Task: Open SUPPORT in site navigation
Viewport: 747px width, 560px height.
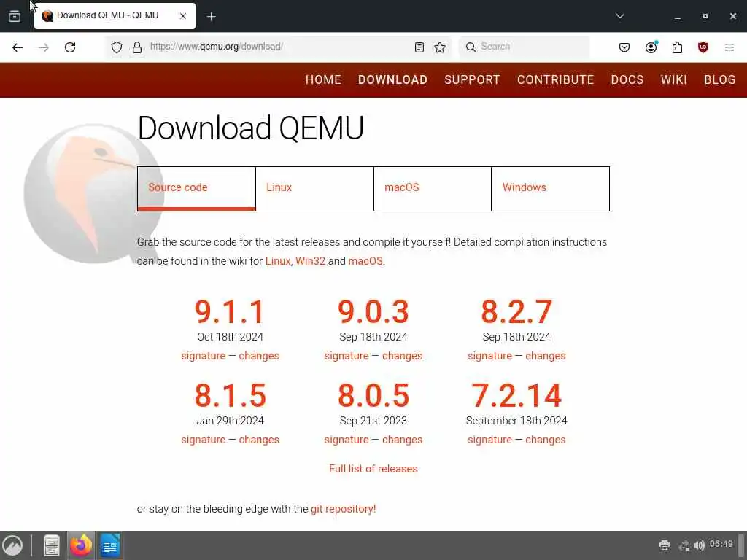Action: [472, 79]
